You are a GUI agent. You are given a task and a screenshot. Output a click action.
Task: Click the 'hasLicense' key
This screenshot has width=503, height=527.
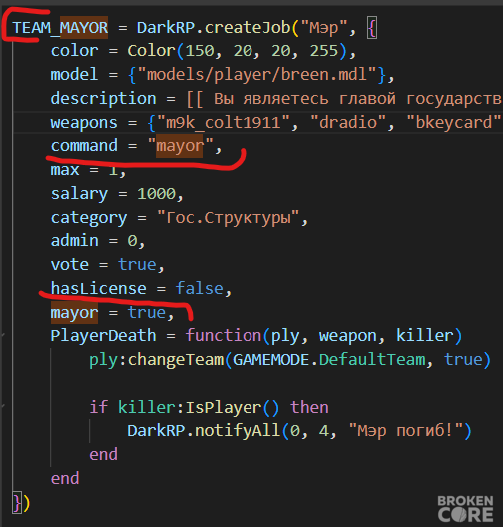[x=98, y=289]
